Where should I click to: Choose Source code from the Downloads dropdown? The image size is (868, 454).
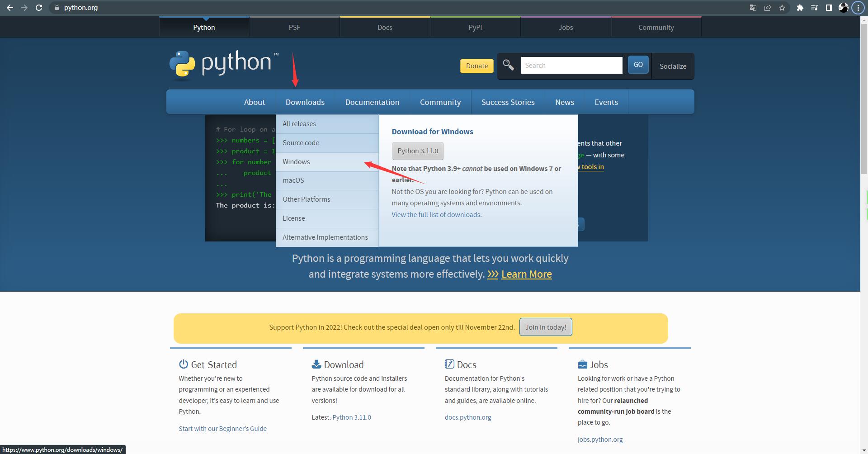pyautogui.click(x=327, y=143)
